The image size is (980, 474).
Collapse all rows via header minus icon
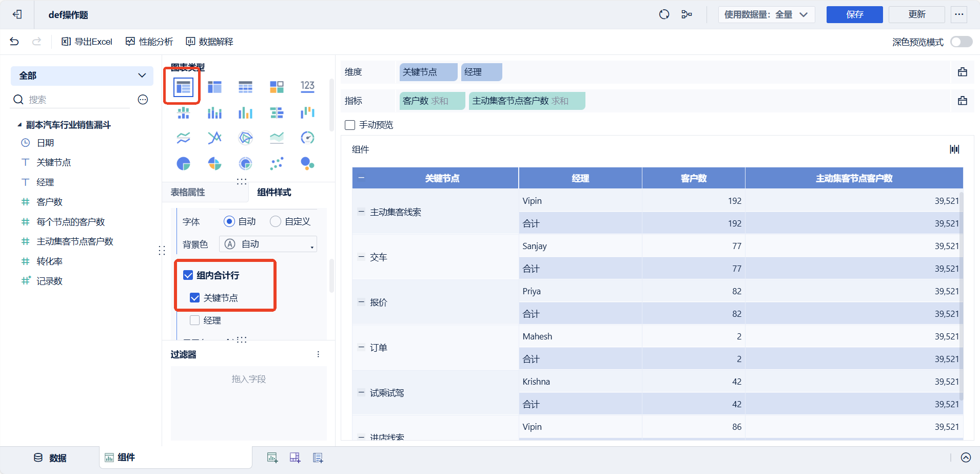[x=361, y=178]
